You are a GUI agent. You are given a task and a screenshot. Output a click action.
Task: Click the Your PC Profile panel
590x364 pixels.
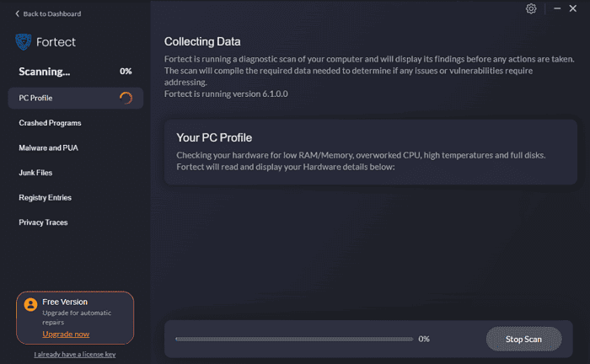(371, 152)
